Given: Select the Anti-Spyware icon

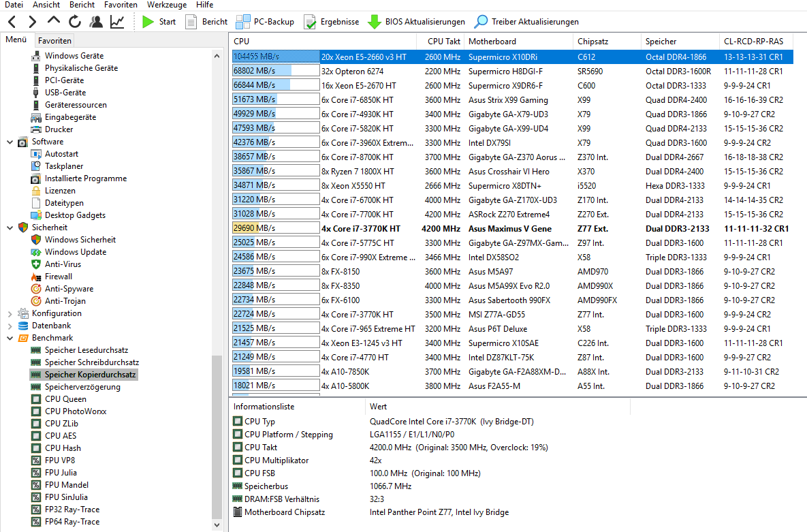Looking at the screenshot, I should 36,288.
